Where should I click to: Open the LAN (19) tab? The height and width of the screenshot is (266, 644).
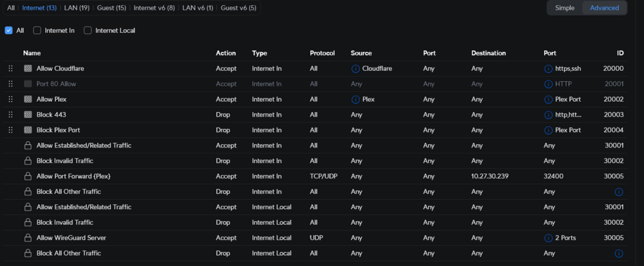point(77,8)
